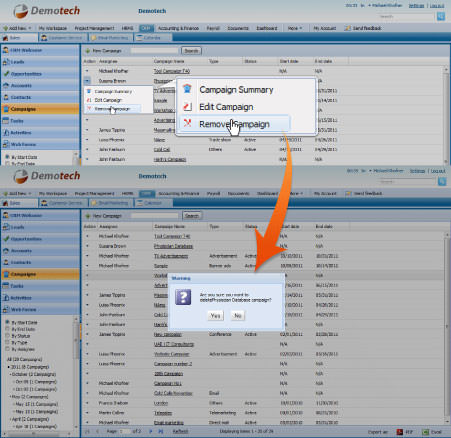Click the Accounts sidebar icon in the Warning-dialog screenshot
The height and width of the screenshot is (438, 451).
click(x=6, y=251)
